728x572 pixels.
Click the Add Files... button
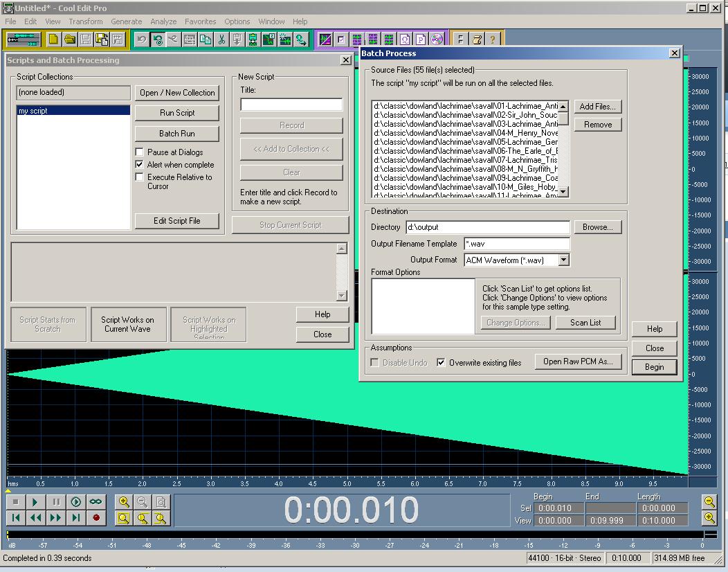point(597,107)
